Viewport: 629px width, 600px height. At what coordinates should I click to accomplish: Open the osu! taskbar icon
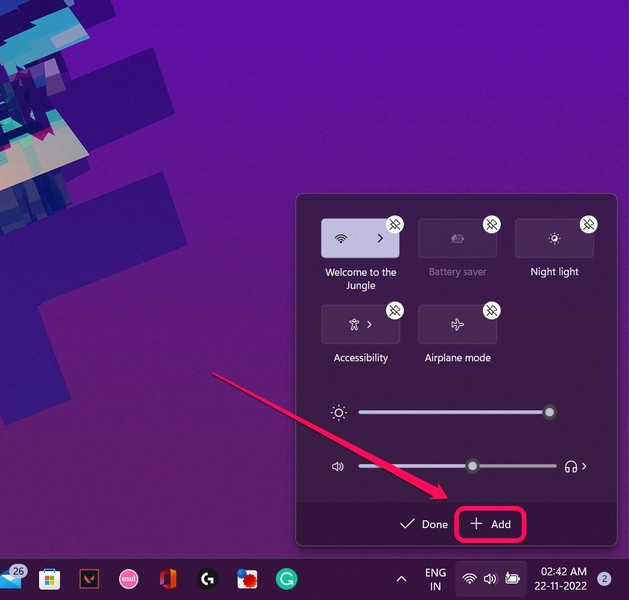click(x=128, y=579)
